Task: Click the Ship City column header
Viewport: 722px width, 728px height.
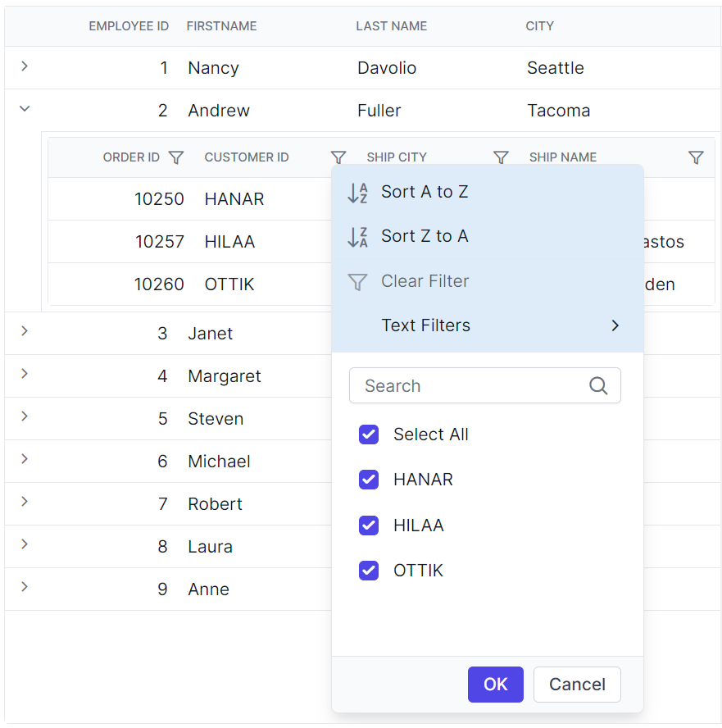Action: (x=397, y=157)
